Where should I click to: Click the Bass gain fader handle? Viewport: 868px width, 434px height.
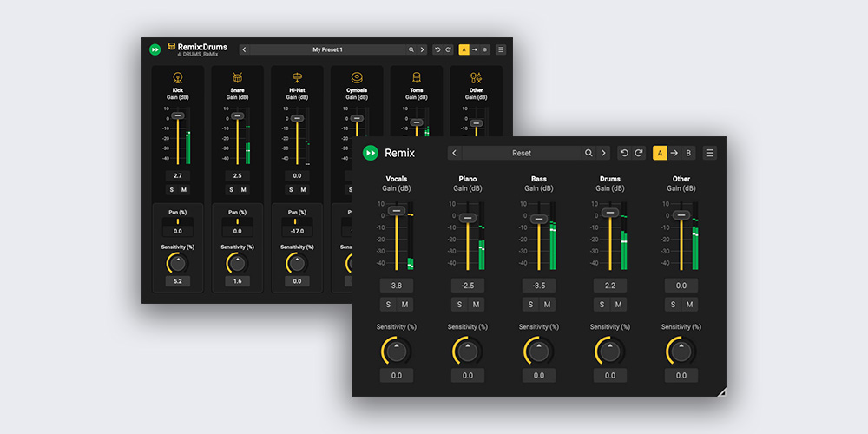point(539,220)
